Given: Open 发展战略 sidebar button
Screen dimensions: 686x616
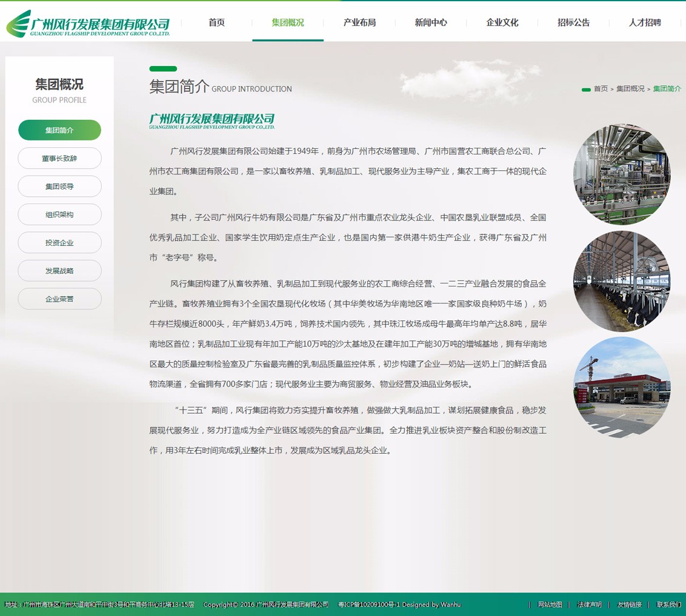Looking at the screenshot, I should (x=59, y=271).
